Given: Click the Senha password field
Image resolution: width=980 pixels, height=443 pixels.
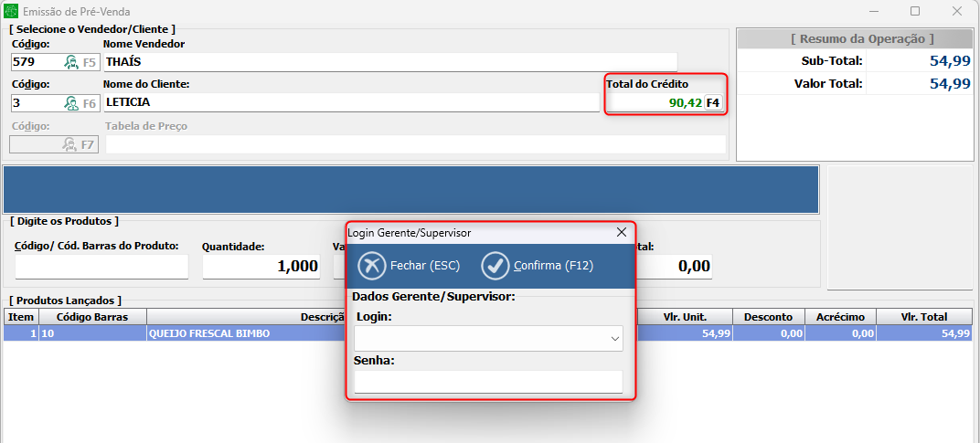Looking at the screenshot, I should 488,382.
